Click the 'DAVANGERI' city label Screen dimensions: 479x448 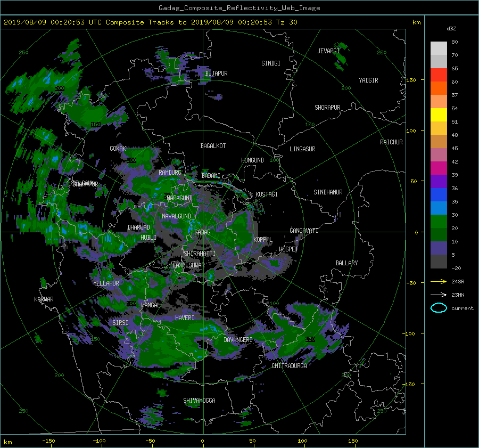click(x=238, y=340)
